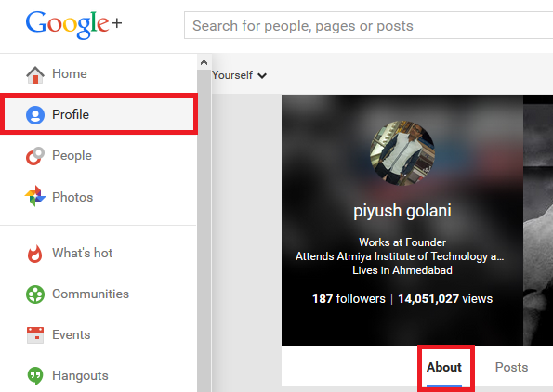Image resolution: width=553 pixels, height=392 pixels.
Task: Click the sidebar scrollbar track
Action: click(x=204, y=230)
